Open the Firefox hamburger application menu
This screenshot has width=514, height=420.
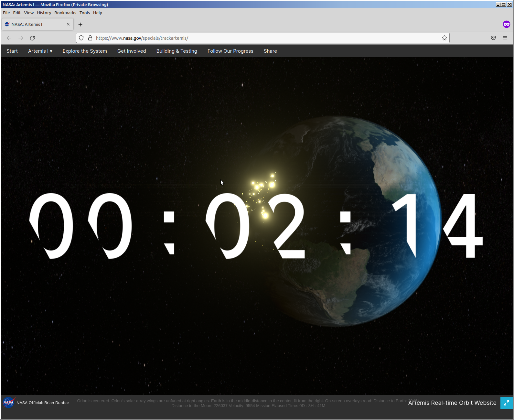pyautogui.click(x=505, y=38)
